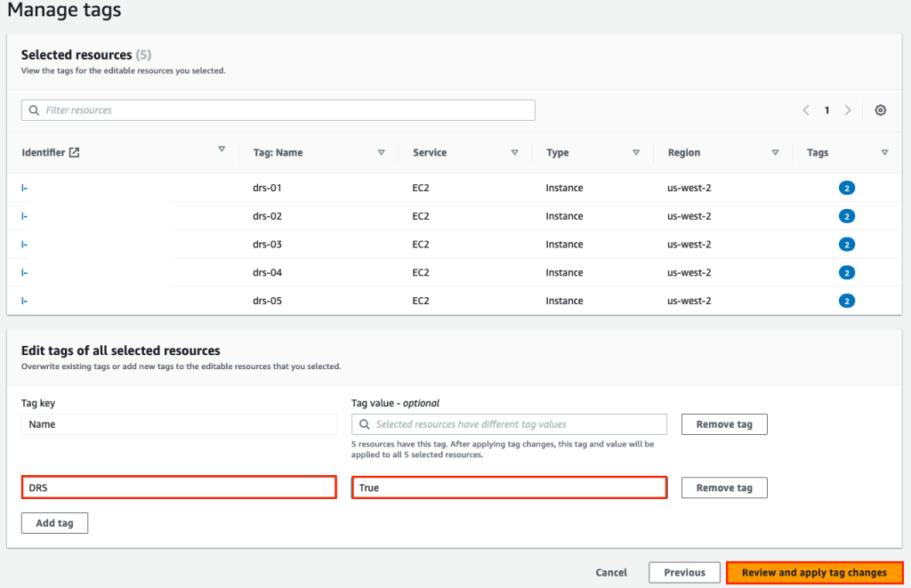Open the Region column filter dropdown
This screenshot has height=588, width=911.
coord(774,152)
